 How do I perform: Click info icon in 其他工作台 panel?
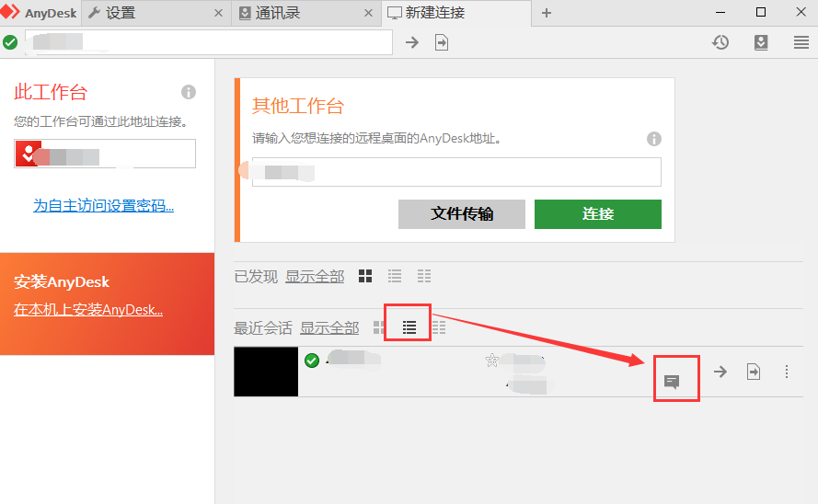(654, 139)
